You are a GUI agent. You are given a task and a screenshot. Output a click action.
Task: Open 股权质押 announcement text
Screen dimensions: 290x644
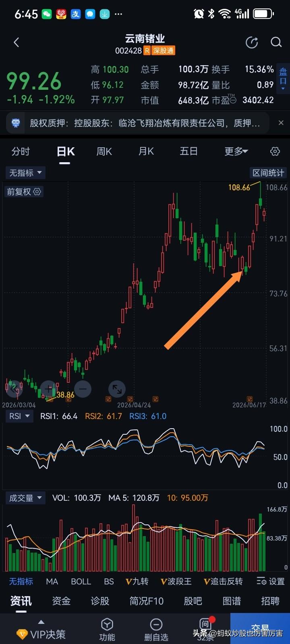click(x=145, y=123)
